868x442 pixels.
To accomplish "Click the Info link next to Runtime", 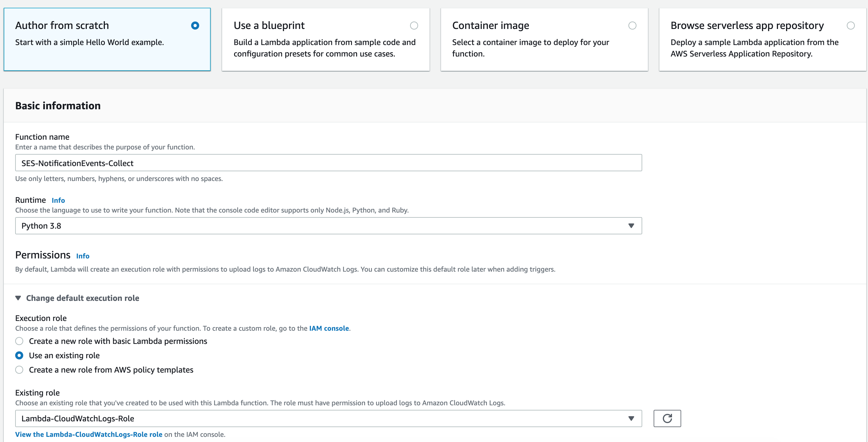I will tap(58, 200).
